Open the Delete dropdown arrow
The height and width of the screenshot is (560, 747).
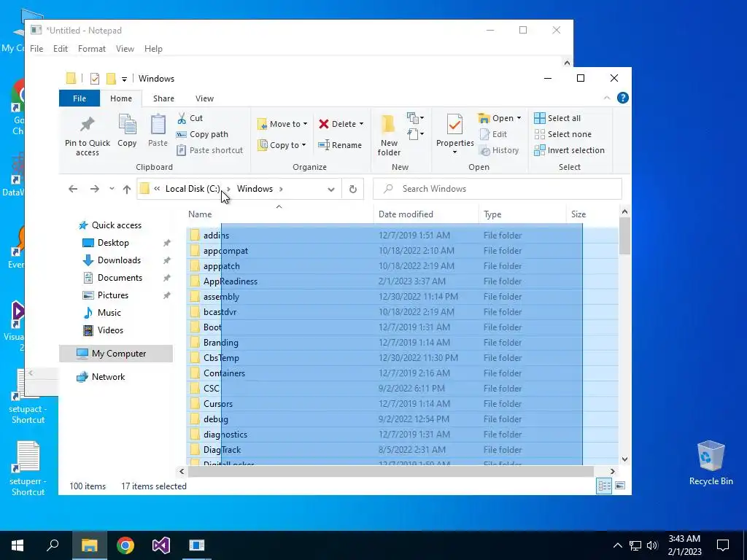click(x=361, y=124)
